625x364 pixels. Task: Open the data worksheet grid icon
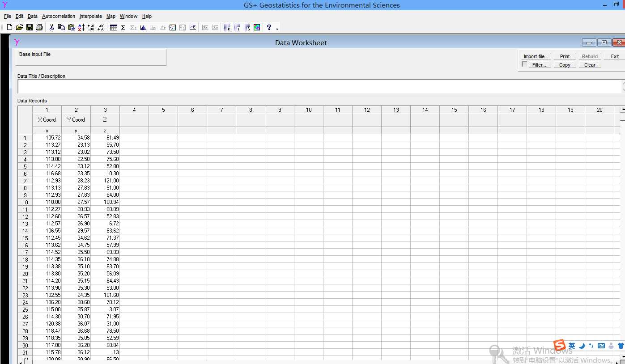tap(114, 27)
